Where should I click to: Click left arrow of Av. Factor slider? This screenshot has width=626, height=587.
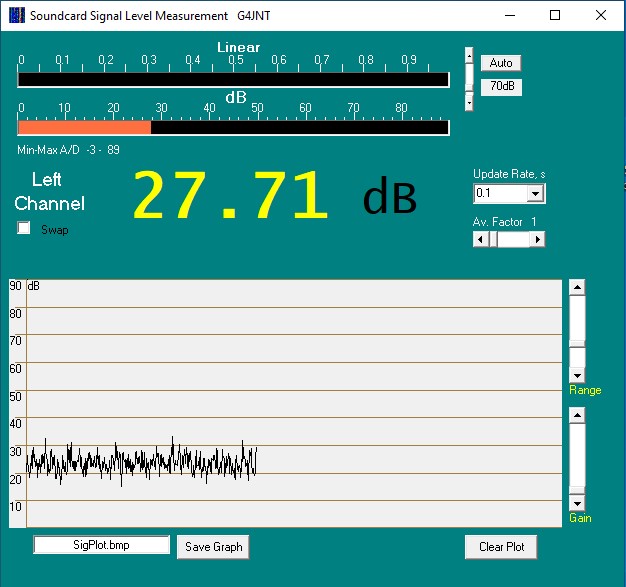tap(480, 239)
